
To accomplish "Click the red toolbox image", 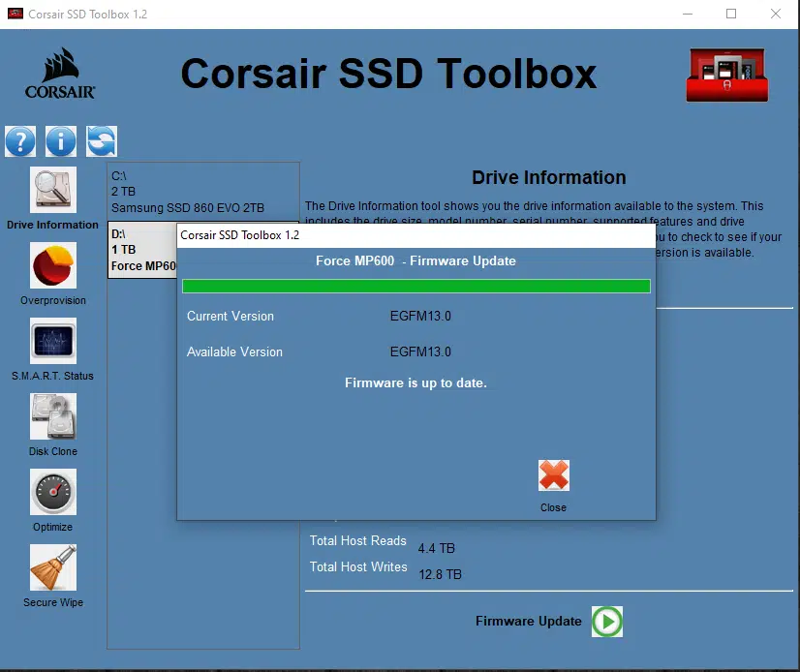I will [x=727, y=75].
